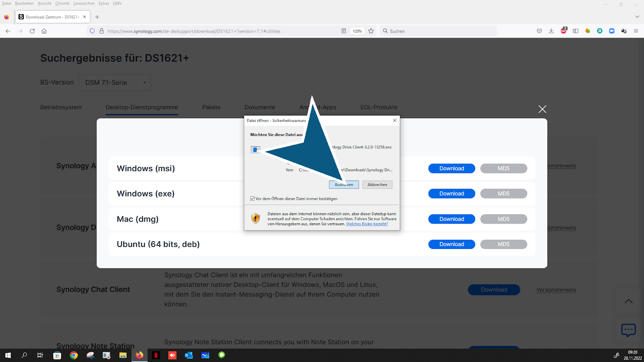
Task: Reset the 120% zoom level badge
Action: pos(357,31)
